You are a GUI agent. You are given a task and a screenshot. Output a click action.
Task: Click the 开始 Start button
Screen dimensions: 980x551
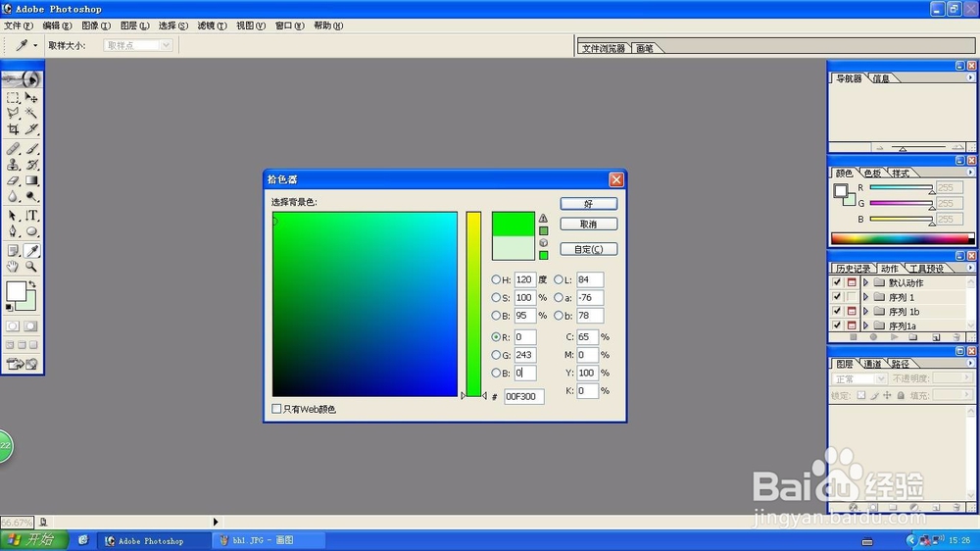click(x=33, y=540)
